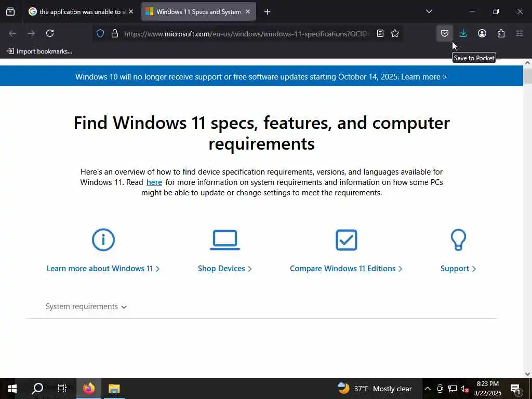
Task: Bookmark this page with star
Action: pos(395,33)
